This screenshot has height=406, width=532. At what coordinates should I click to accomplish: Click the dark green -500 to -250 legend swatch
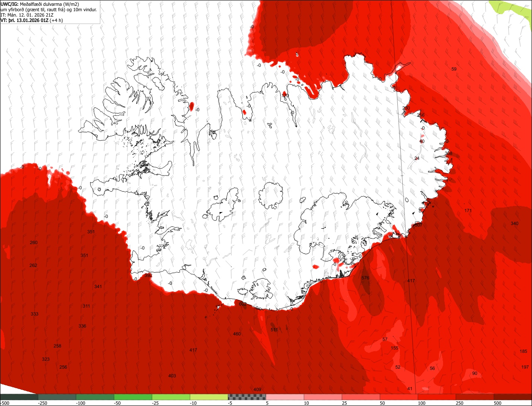click(19, 397)
